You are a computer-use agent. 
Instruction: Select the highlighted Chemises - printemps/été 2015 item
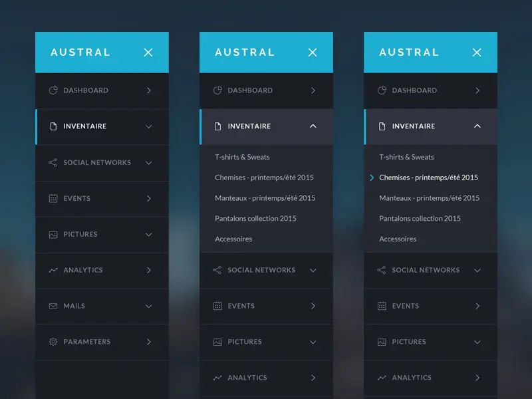pos(428,178)
